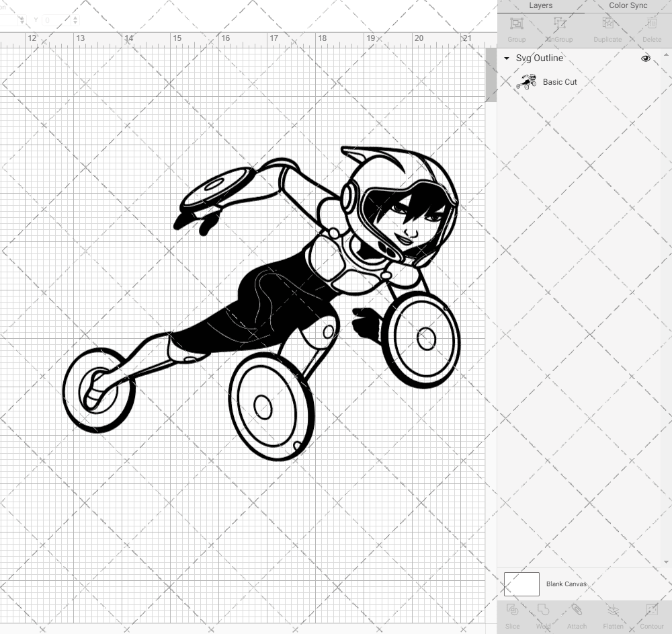This screenshot has height=634, width=672.
Task: Click the Blank Canvas swatch
Action: [x=521, y=584]
